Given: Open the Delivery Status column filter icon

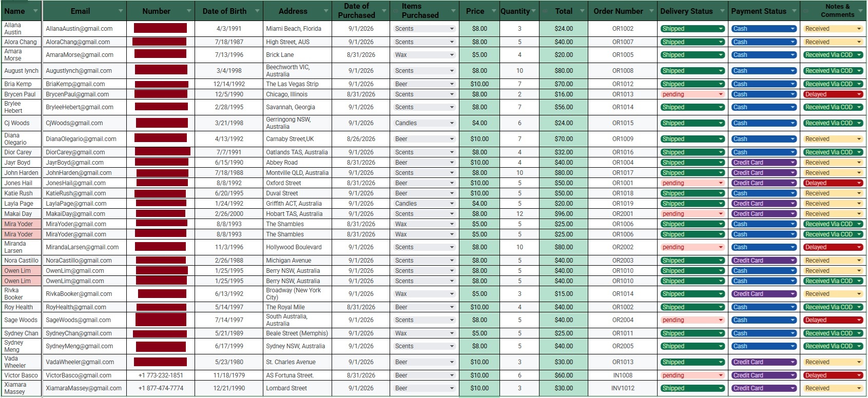Looking at the screenshot, I should click(722, 11).
